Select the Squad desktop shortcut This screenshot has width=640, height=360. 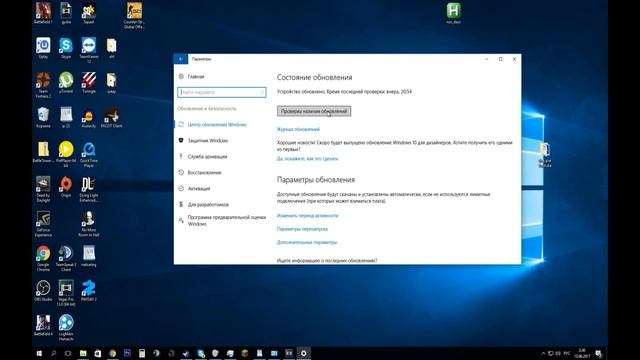point(89,13)
